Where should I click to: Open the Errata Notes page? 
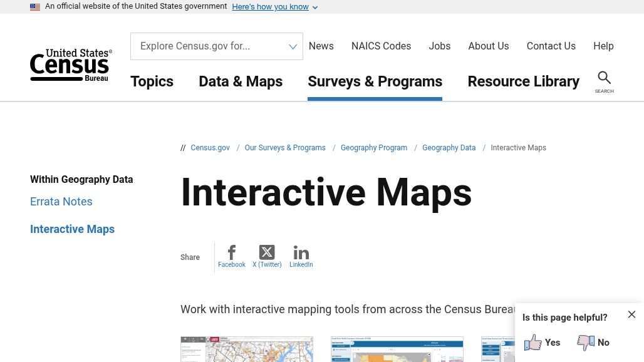tap(61, 201)
